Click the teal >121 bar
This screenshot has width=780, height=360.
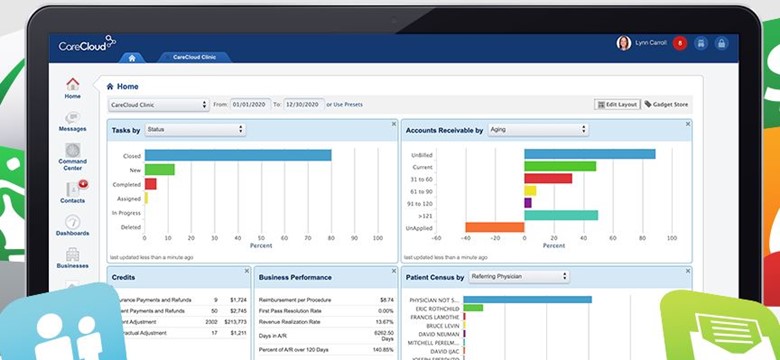(x=561, y=215)
